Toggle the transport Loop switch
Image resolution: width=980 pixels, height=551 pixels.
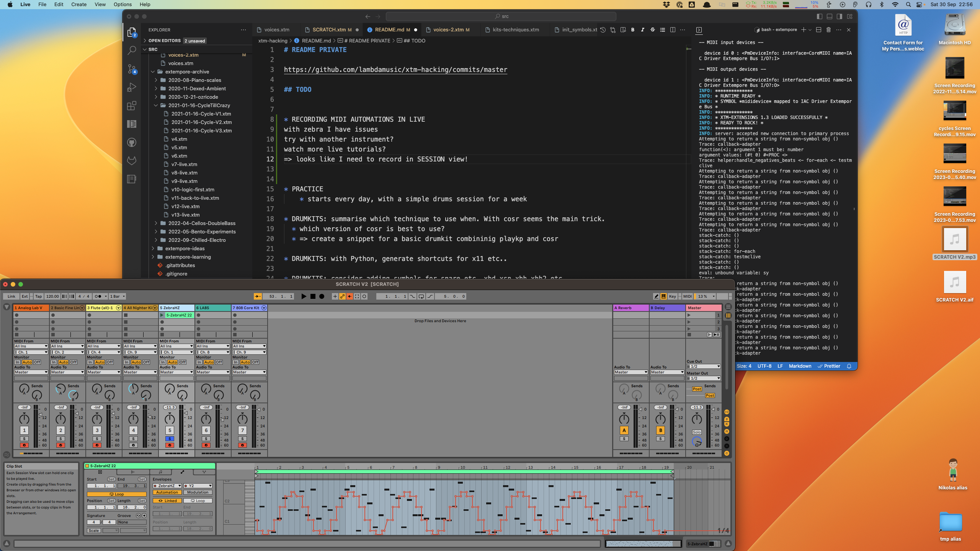click(x=421, y=296)
